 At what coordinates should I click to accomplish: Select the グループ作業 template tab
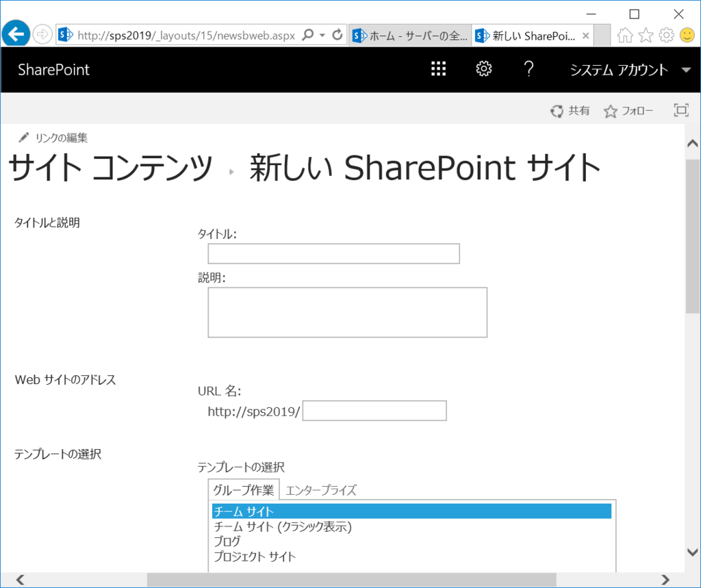point(244,490)
